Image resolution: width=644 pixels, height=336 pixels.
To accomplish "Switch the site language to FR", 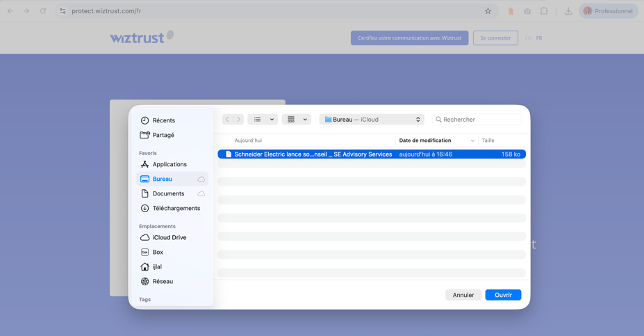I will tap(539, 38).
